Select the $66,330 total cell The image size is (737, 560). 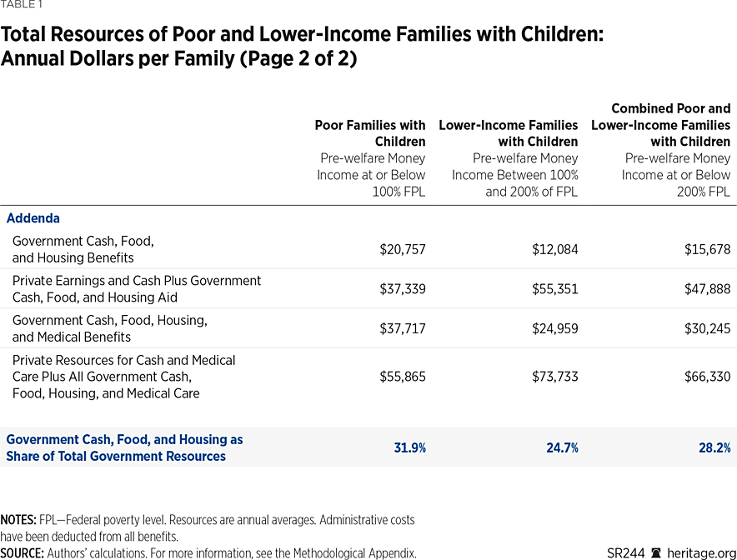[707, 377]
